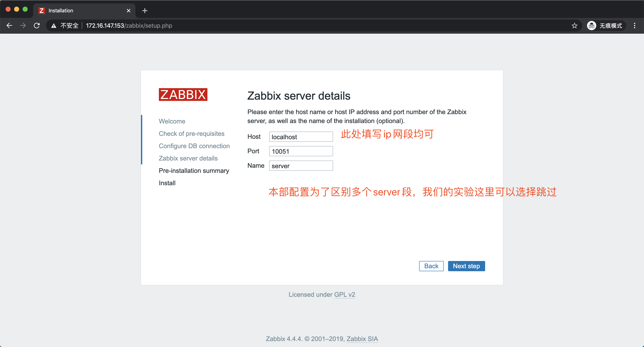Reload the page with refresh icon
Image resolution: width=644 pixels, height=347 pixels.
pos(37,26)
